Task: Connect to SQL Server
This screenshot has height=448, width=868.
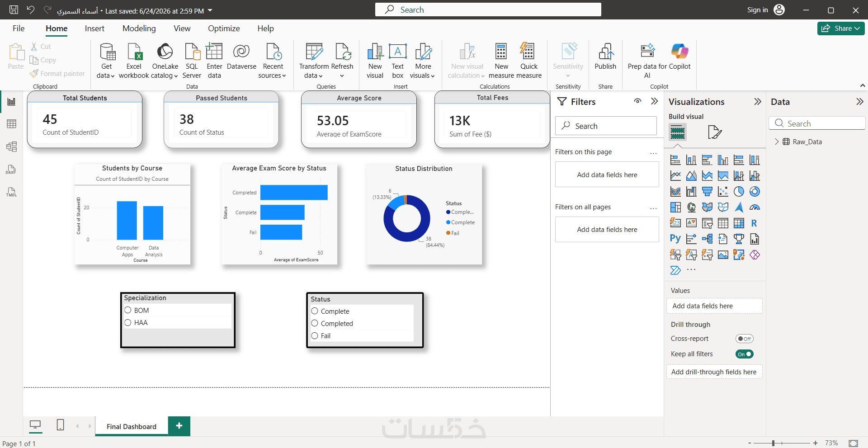Action: coord(192,61)
